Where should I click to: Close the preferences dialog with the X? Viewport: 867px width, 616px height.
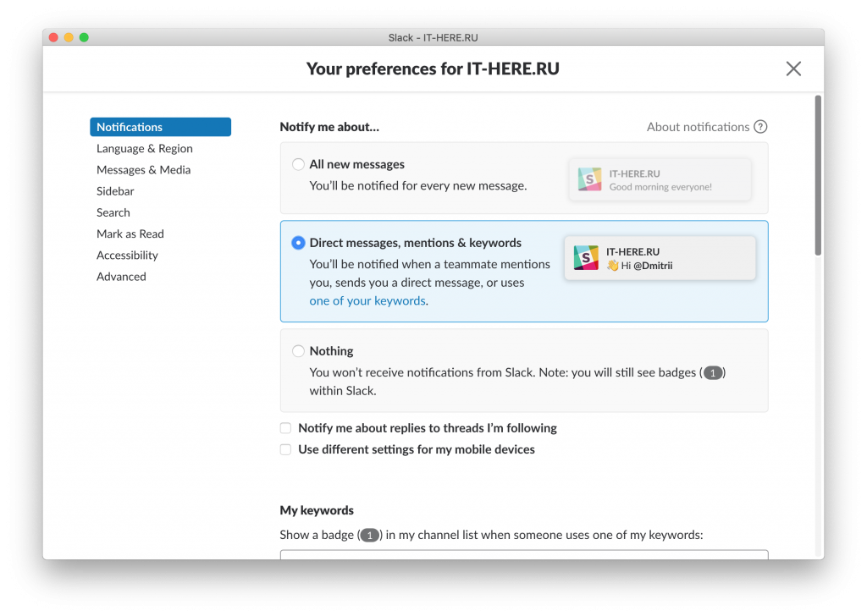(793, 69)
